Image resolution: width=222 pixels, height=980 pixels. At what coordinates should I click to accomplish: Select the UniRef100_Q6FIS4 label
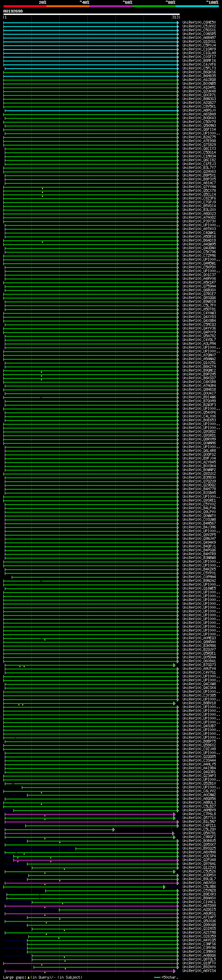point(199,129)
